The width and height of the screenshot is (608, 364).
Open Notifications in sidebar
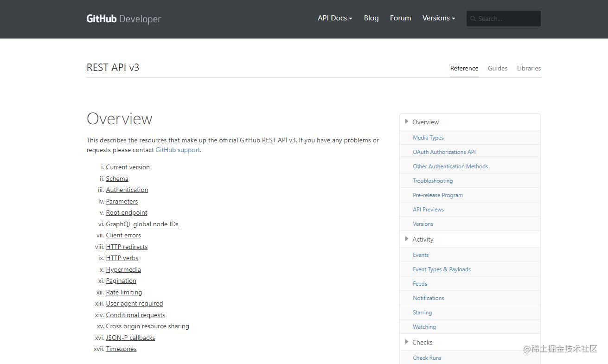(x=428, y=298)
